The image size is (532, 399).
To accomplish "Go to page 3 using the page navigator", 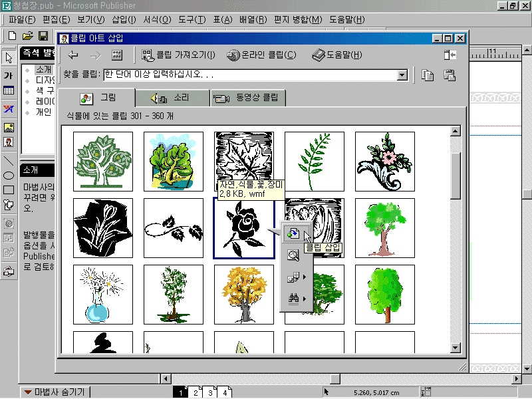I will tap(210, 392).
